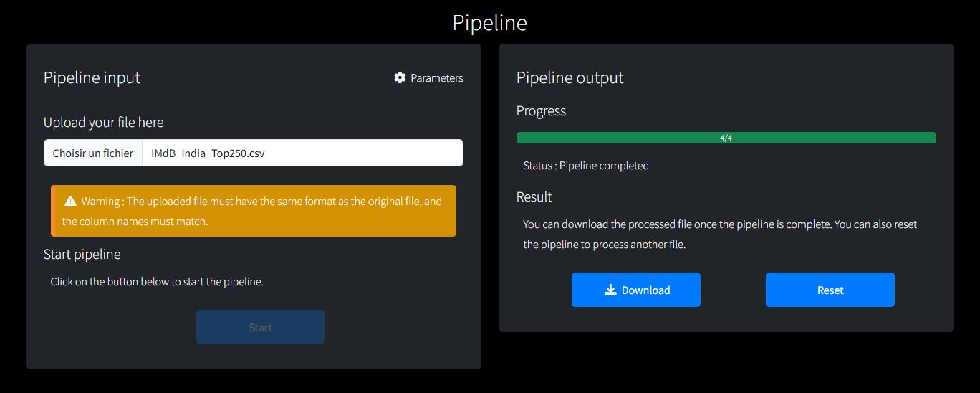Click the Start pipeline section heading
The image size is (980, 393).
point(82,255)
